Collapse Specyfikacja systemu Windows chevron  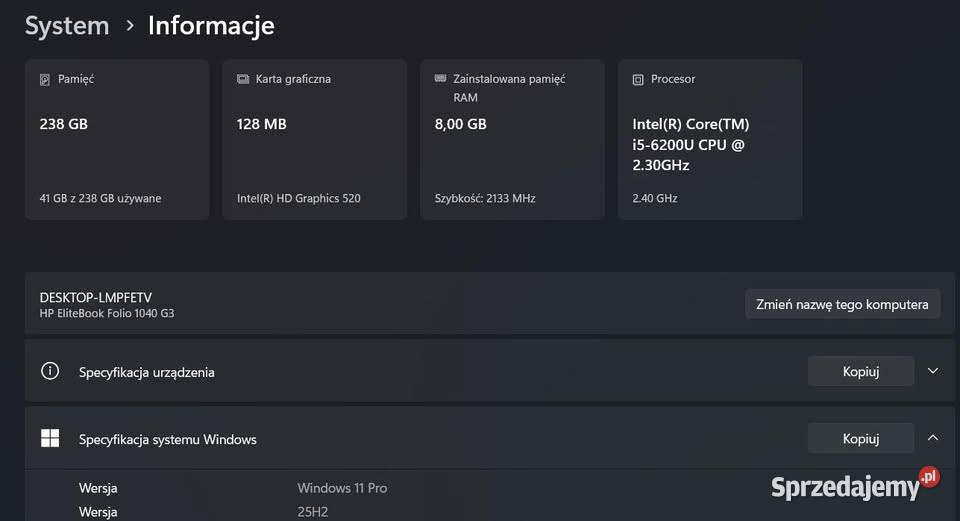(x=933, y=438)
